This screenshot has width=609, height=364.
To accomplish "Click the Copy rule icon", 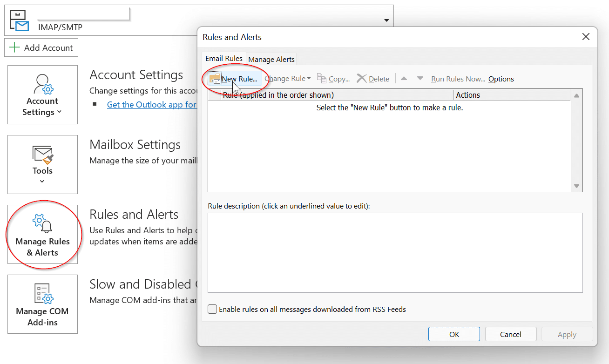I will click(x=322, y=79).
